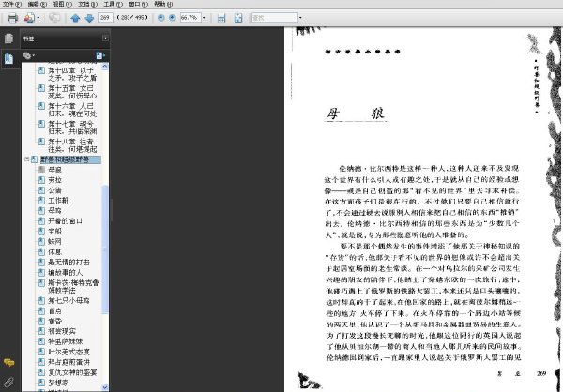Open the 文件 (File) menu

(12, 4)
